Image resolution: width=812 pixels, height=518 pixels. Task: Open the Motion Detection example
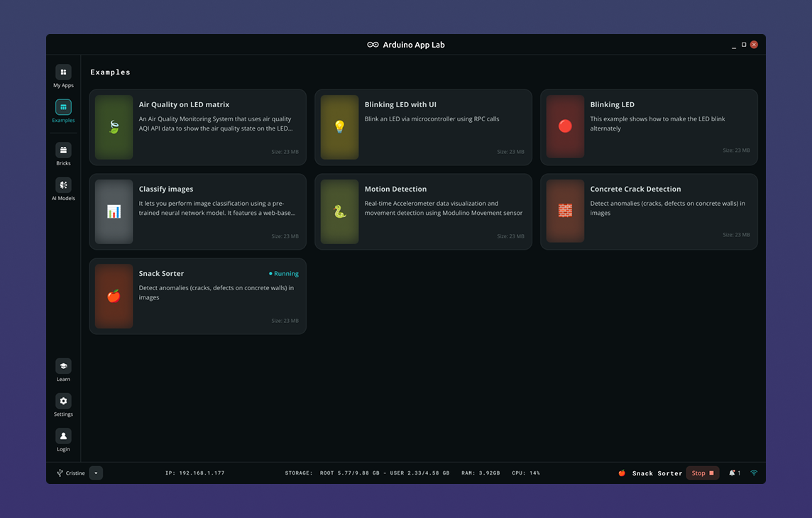[x=423, y=211]
